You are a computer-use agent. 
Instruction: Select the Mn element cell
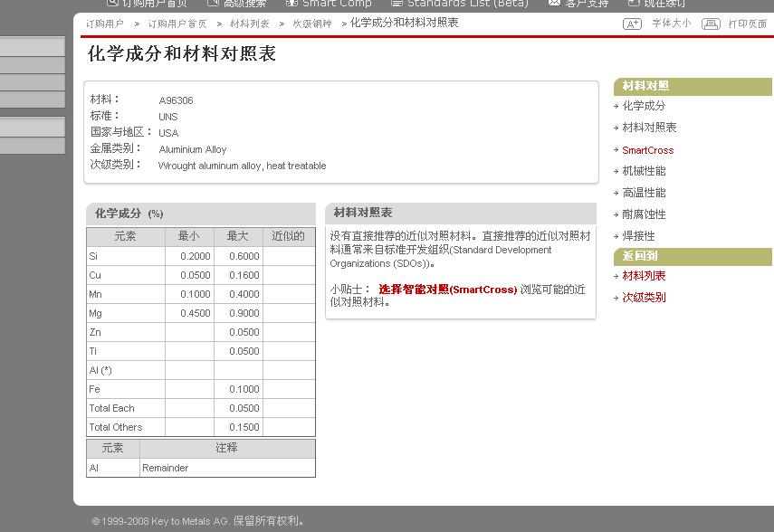pyautogui.click(x=126, y=294)
